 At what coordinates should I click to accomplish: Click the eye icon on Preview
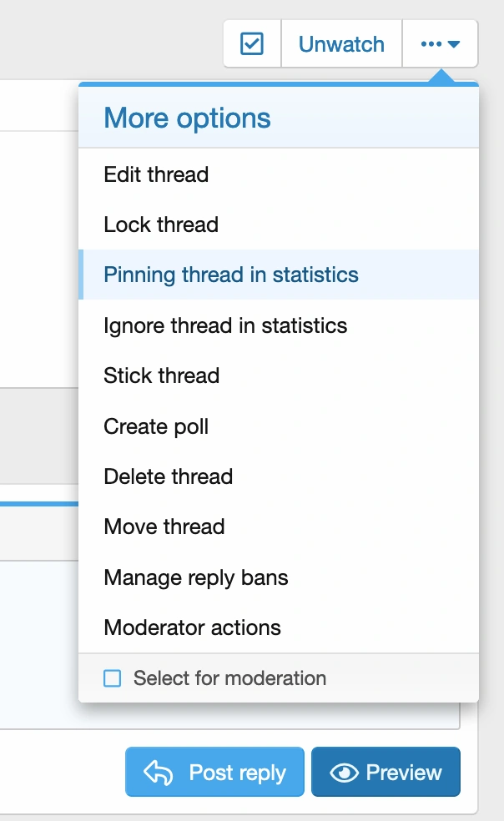[344, 773]
